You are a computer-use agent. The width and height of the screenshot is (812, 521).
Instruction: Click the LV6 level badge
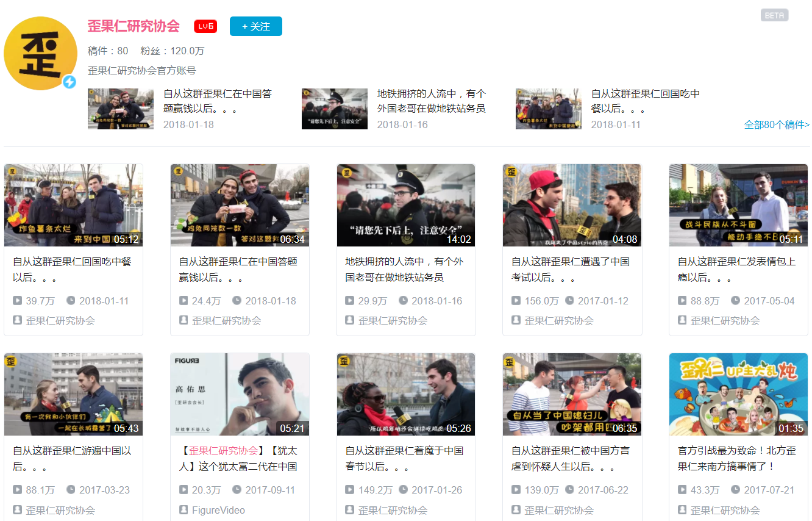(x=205, y=26)
